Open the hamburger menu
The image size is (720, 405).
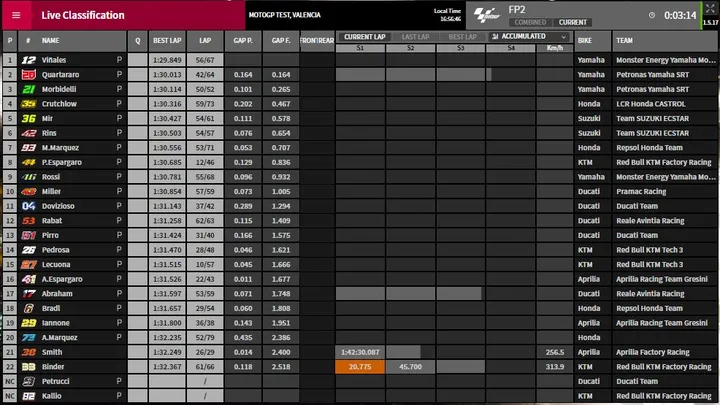click(x=16, y=15)
